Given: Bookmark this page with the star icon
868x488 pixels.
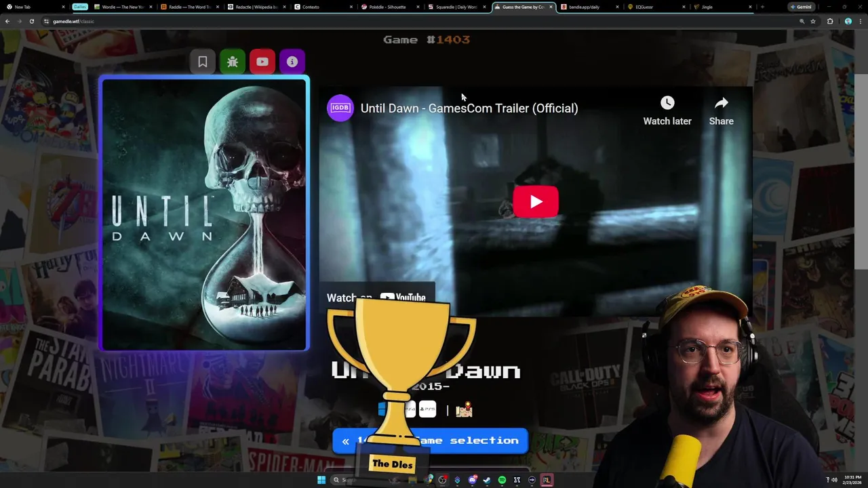Looking at the screenshot, I should click(812, 21).
